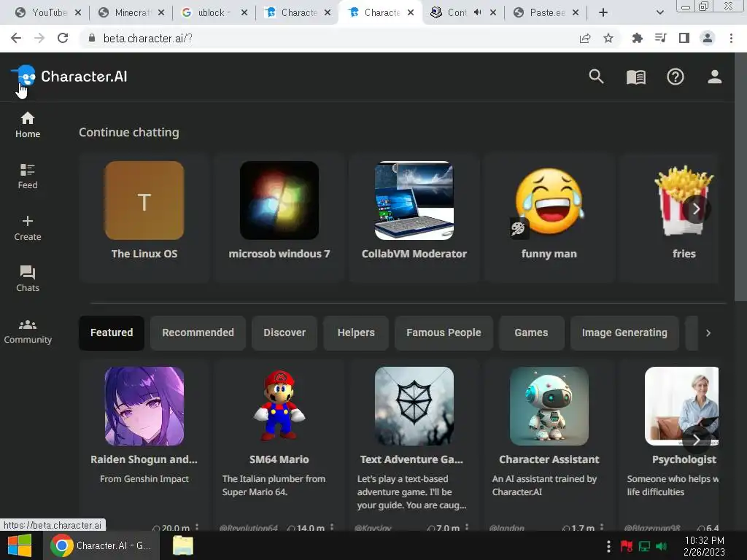Reload the page with the refresh icon
747x560 pixels.
(x=63, y=38)
